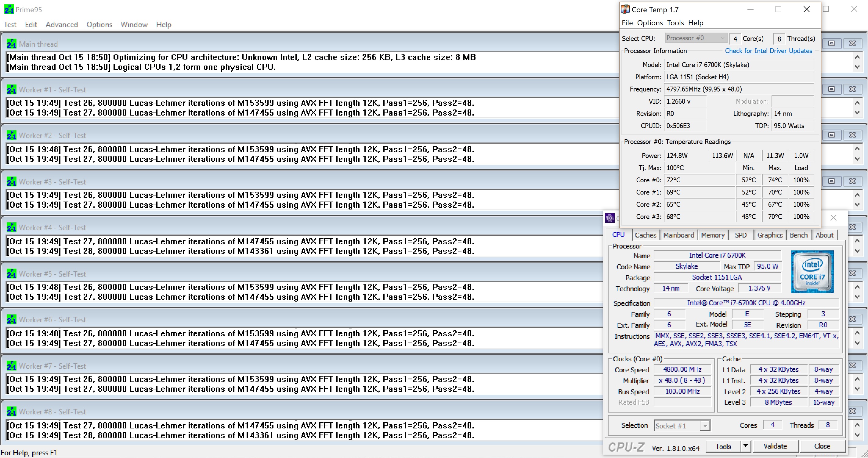Click the Close button in CPU-Z
The width and height of the screenshot is (868, 458).
(x=822, y=446)
